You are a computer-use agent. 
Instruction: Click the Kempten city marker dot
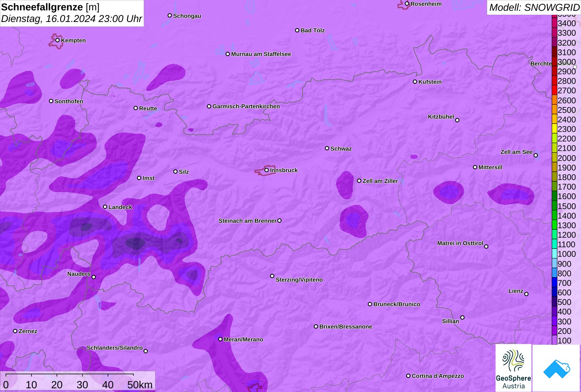coord(58,40)
